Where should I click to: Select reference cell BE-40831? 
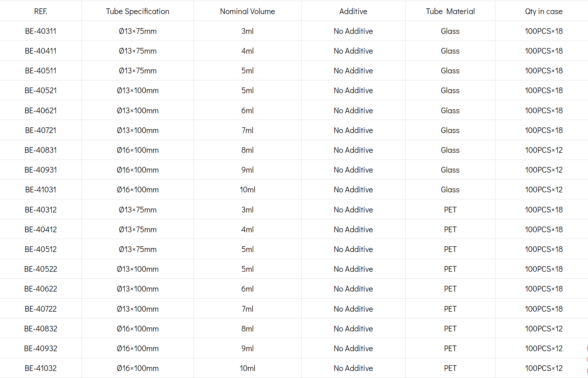[41, 150]
